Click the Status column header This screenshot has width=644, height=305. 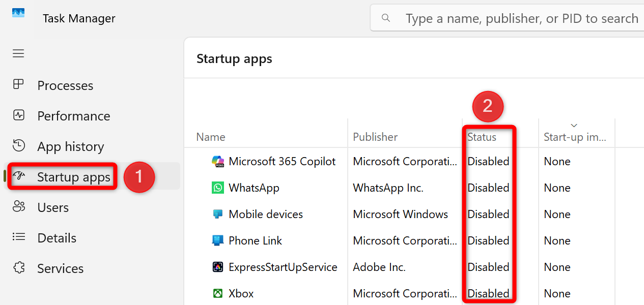click(x=482, y=137)
